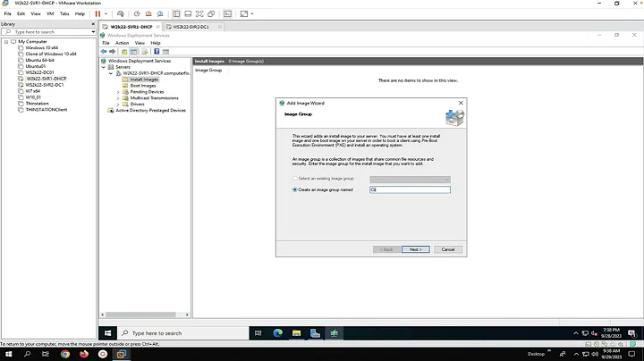644x361 pixels.
Task: Click the WDS up one level icon
Action: [124, 51]
